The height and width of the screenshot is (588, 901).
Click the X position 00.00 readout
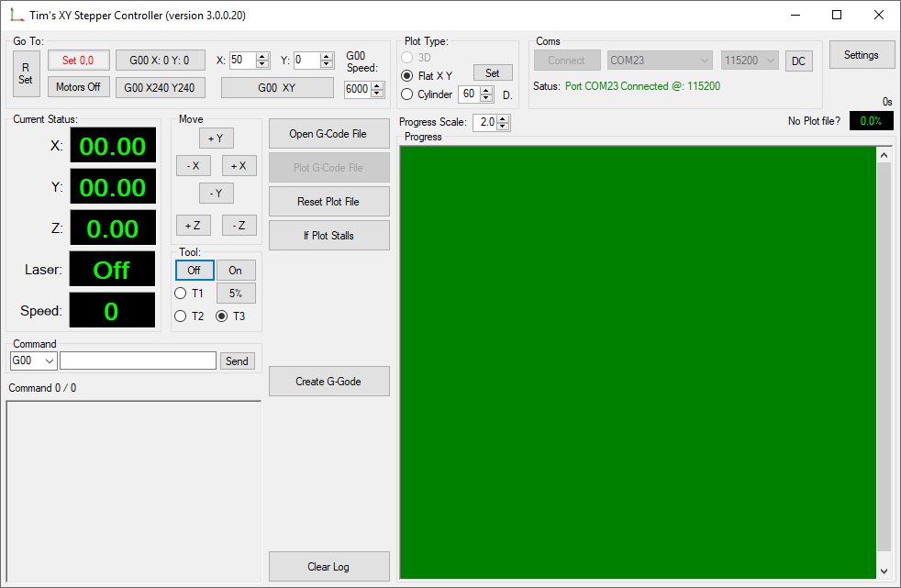[113, 146]
